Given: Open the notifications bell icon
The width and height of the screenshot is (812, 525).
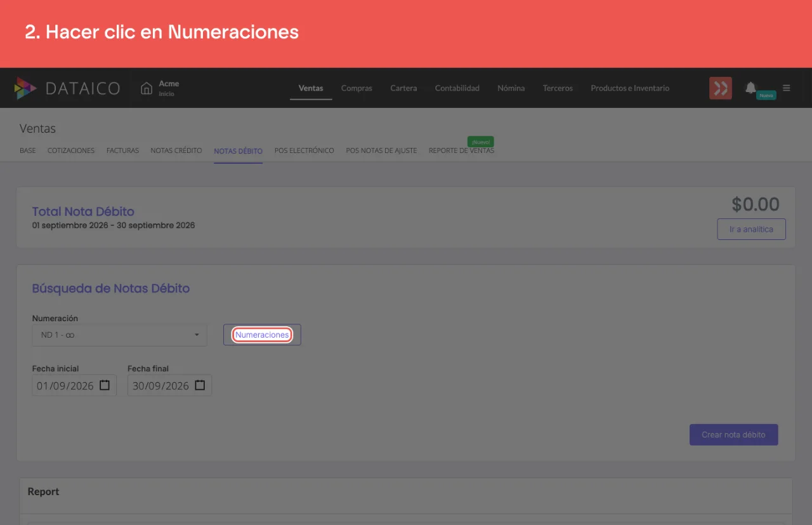Looking at the screenshot, I should [x=750, y=88].
